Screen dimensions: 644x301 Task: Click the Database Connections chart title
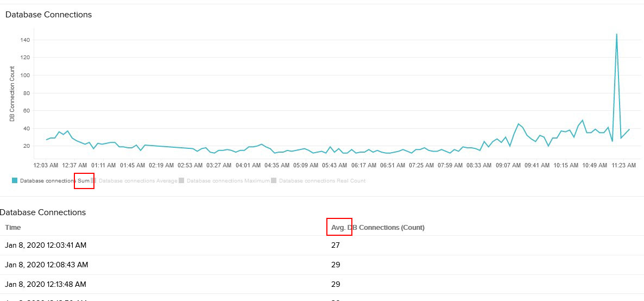coord(48,15)
